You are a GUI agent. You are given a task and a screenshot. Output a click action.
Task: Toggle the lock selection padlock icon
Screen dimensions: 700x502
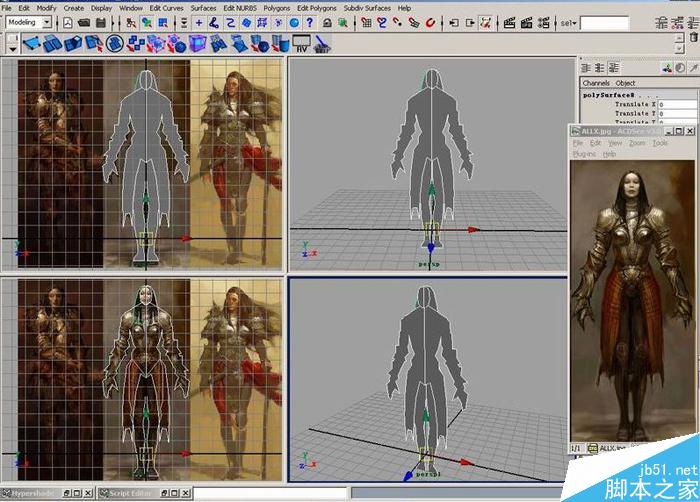tap(327, 23)
